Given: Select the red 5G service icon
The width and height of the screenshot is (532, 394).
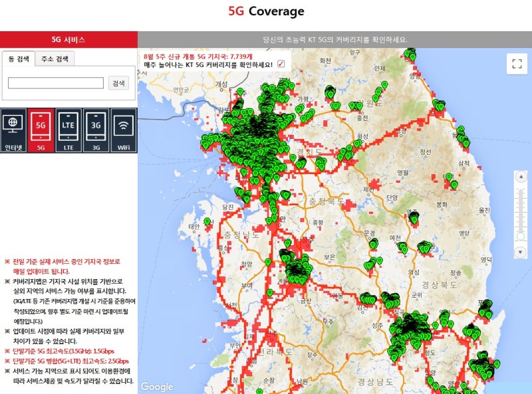Looking at the screenshot, I should (41, 130).
